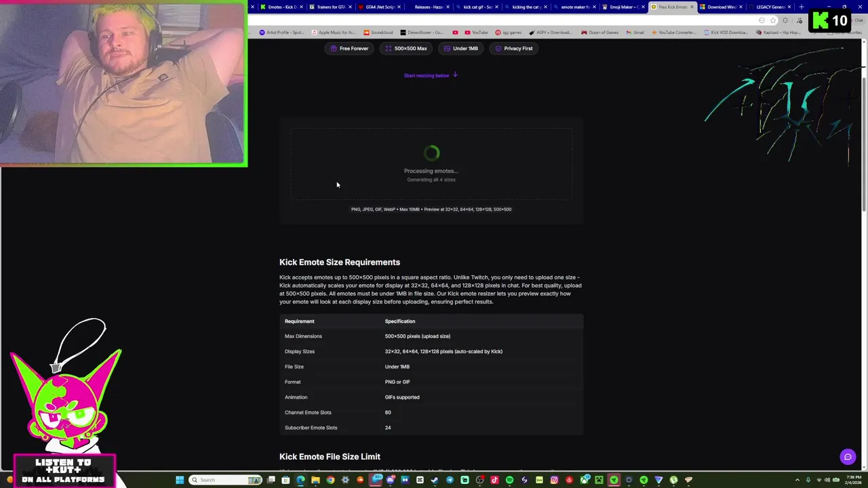Open the Soundcloud bookmark
The image size is (868, 488).
click(378, 33)
